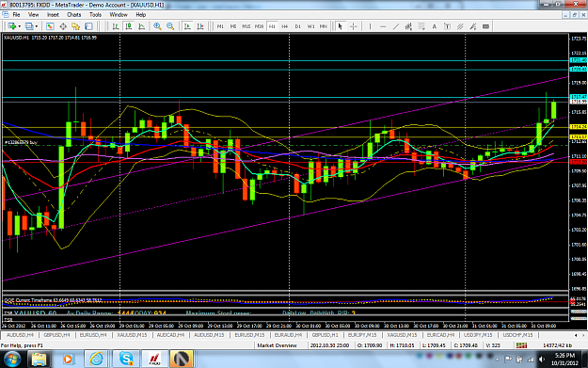Switch to the EURAUD,H4 chart tab

(x=288, y=335)
